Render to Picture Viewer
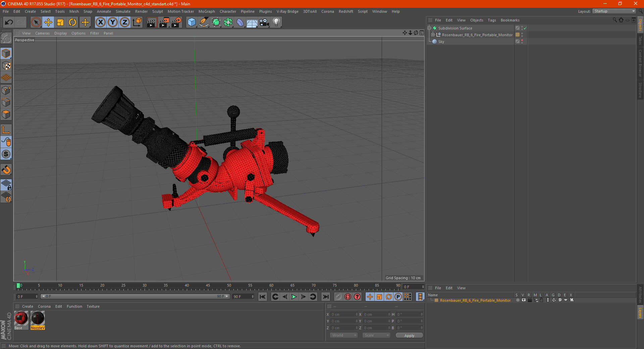Screen dimensions: 644x349 (164, 22)
